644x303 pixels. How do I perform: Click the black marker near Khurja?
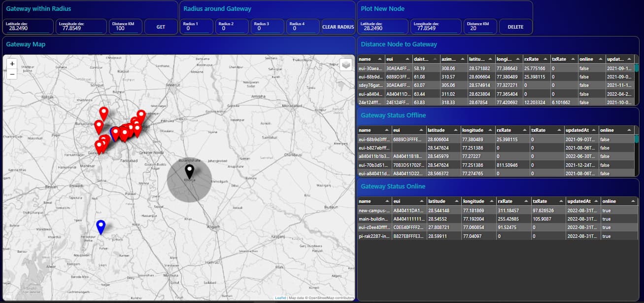tap(189, 172)
